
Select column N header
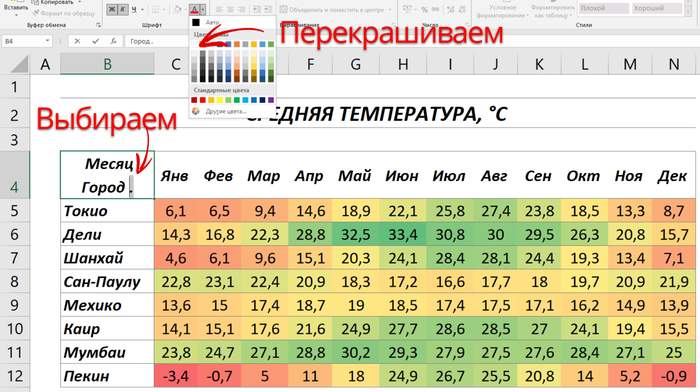(674, 65)
